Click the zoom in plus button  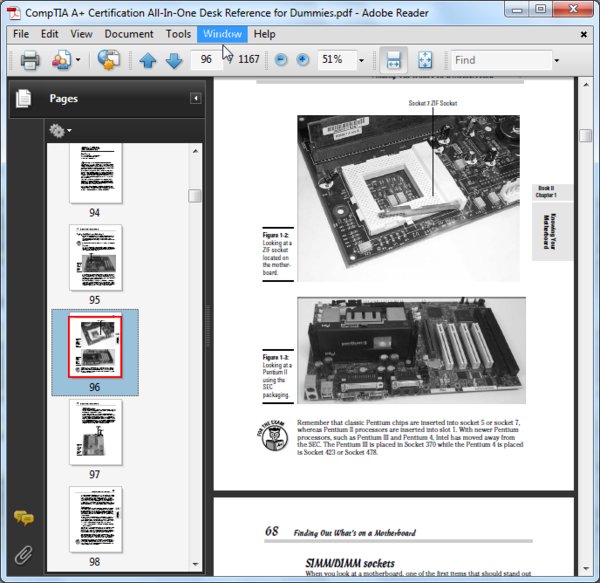tap(303, 60)
